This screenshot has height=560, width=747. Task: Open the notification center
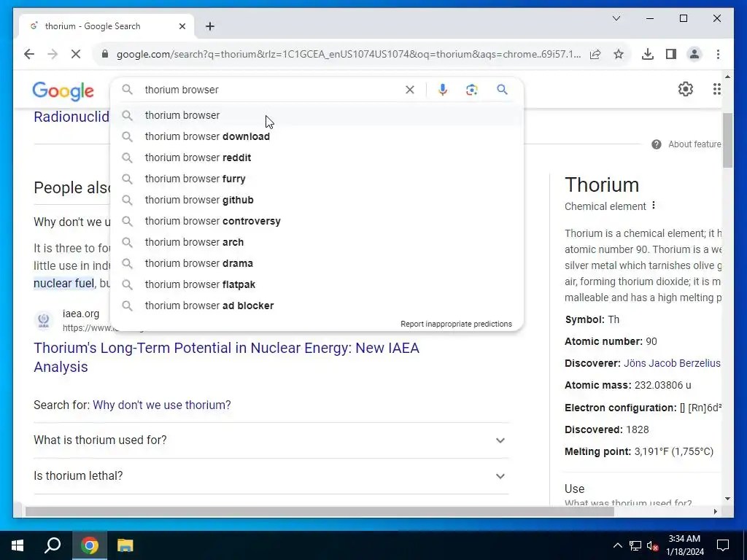coord(723,545)
